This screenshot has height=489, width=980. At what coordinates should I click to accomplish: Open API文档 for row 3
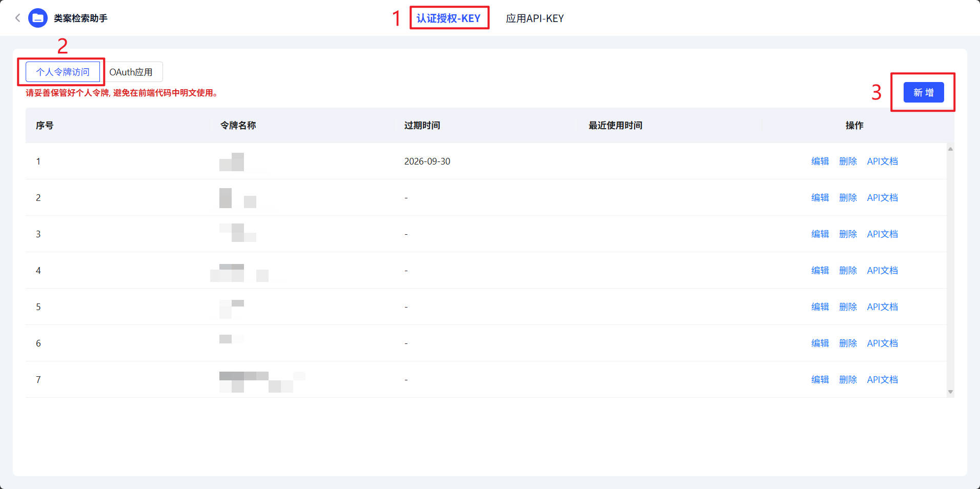click(x=883, y=234)
